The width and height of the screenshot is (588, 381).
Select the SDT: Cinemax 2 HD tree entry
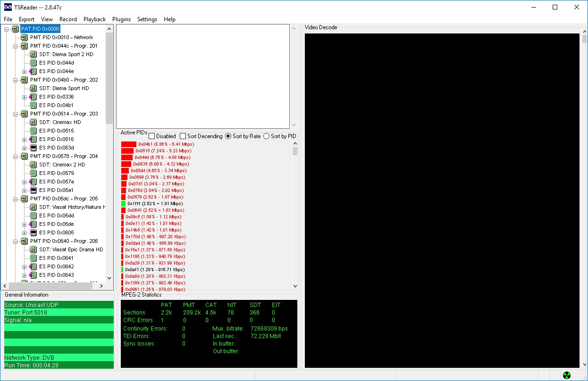tap(62, 165)
